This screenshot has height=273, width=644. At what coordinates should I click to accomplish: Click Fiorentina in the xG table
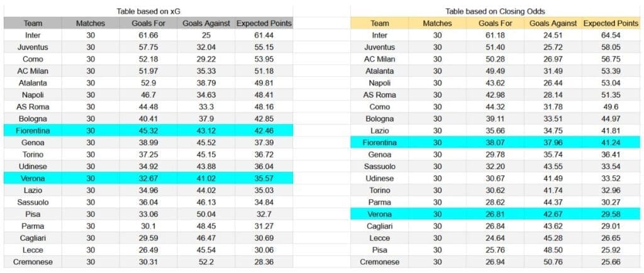(33, 131)
